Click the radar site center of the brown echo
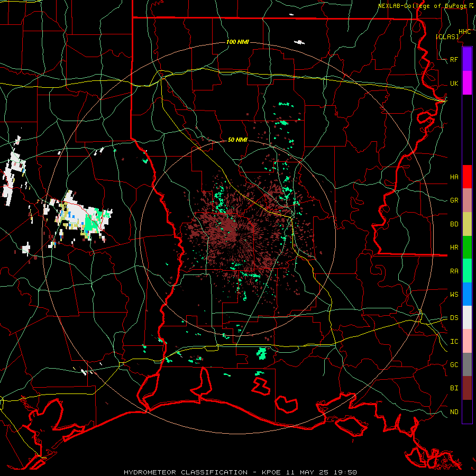 tap(237, 237)
